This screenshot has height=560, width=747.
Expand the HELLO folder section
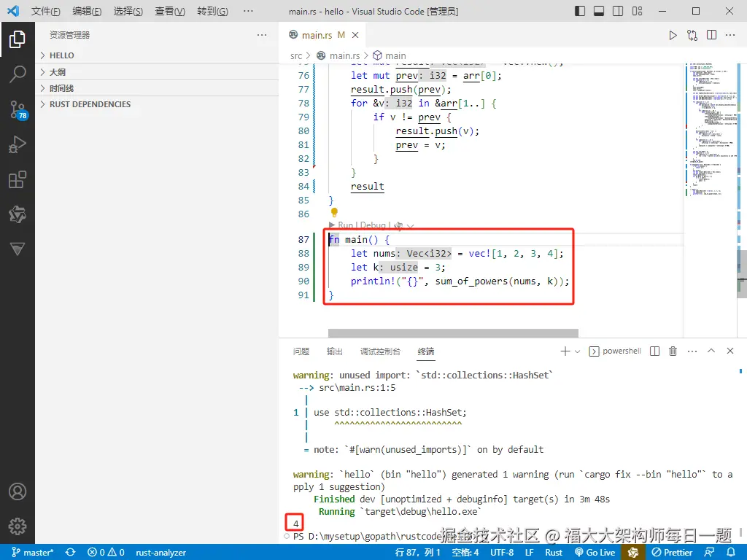click(158, 55)
